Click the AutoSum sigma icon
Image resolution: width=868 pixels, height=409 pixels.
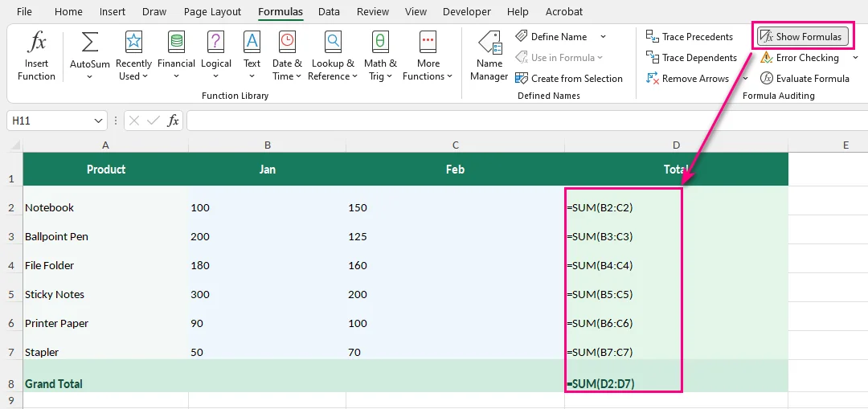tap(90, 43)
